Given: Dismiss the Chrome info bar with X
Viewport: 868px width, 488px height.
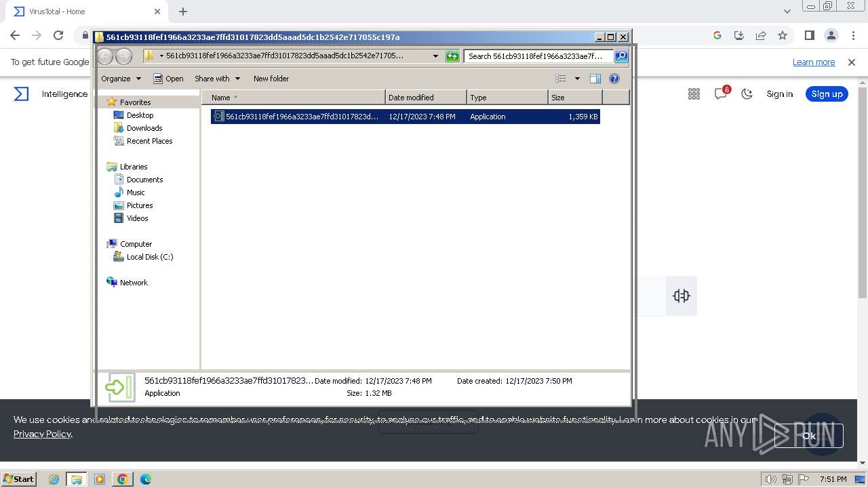Looking at the screenshot, I should tap(852, 62).
